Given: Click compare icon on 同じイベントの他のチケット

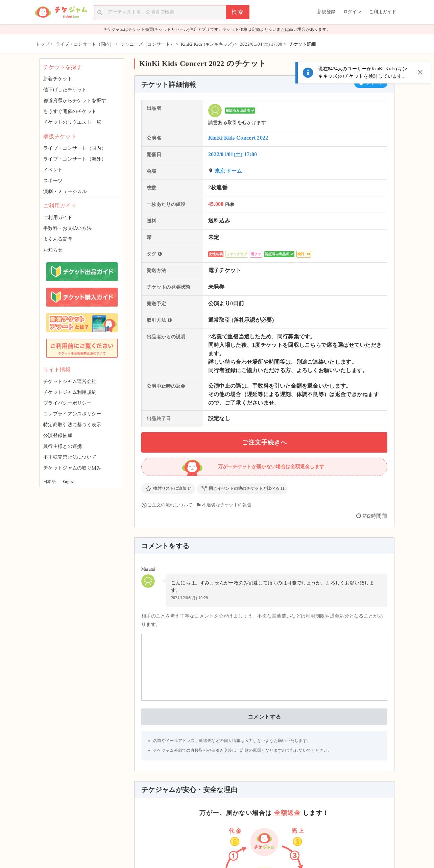Looking at the screenshot, I should pos(204,489).
